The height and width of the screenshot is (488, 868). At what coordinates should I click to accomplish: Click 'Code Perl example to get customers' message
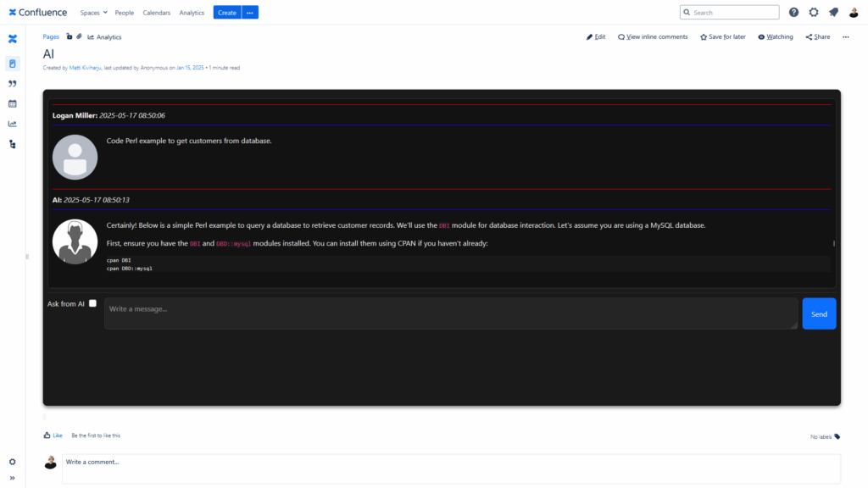[189, 141]
